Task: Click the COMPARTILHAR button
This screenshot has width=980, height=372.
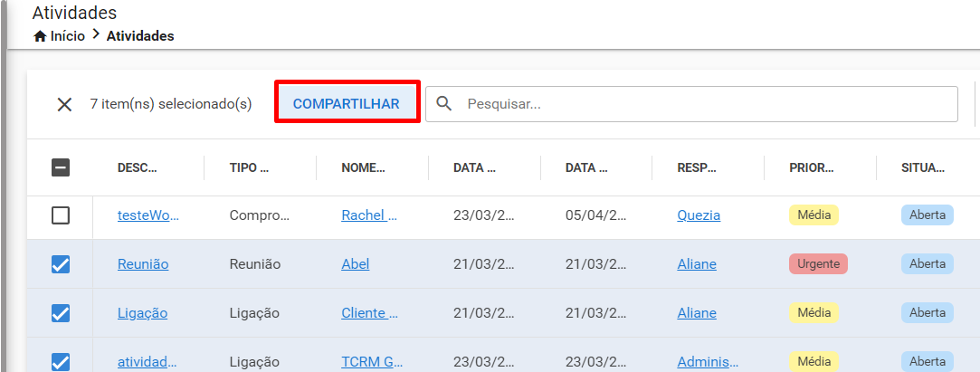Action: tap(347, 104)
